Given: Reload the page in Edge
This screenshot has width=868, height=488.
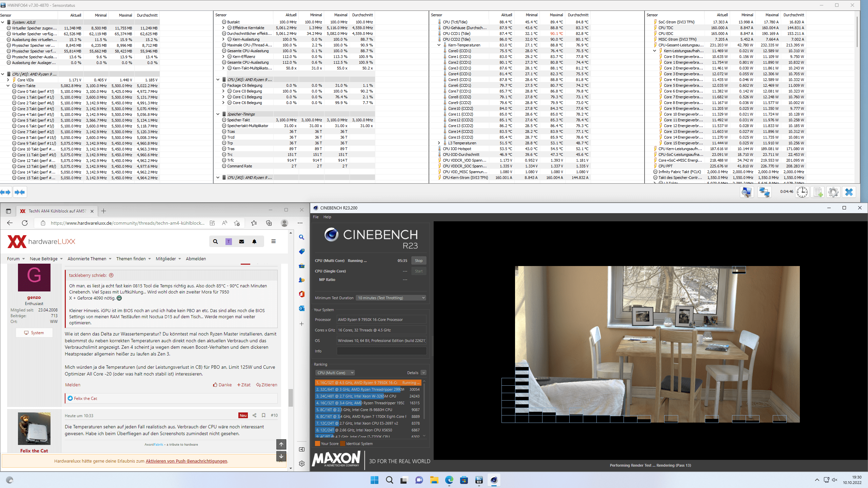Looking at the screenshot, I should click(x=25, y=223).
